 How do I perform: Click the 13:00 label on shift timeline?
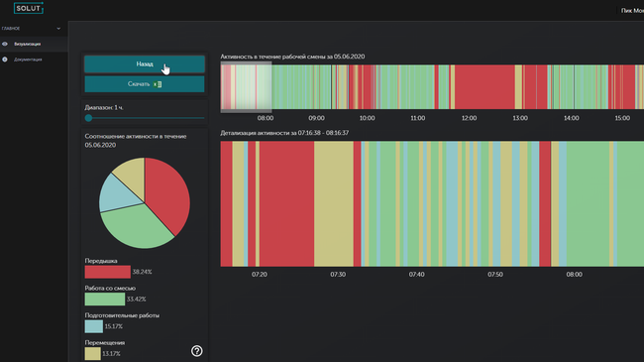coord(520,118)
